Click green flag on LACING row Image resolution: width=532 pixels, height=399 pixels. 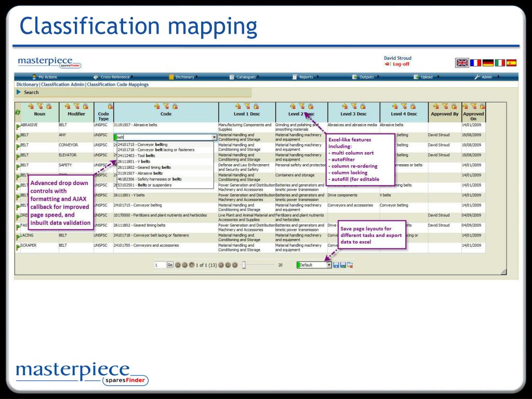[x=18, y=237]
